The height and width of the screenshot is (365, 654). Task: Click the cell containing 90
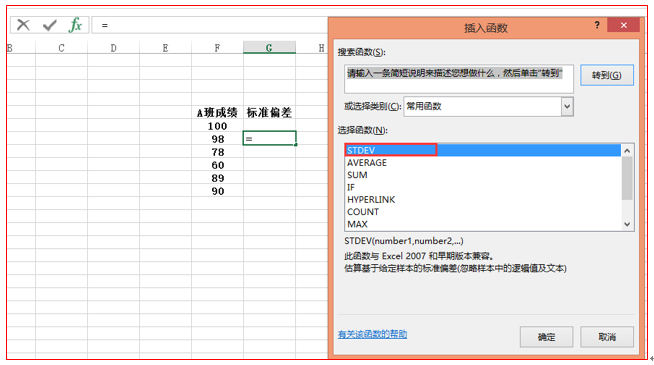(217, 191)
